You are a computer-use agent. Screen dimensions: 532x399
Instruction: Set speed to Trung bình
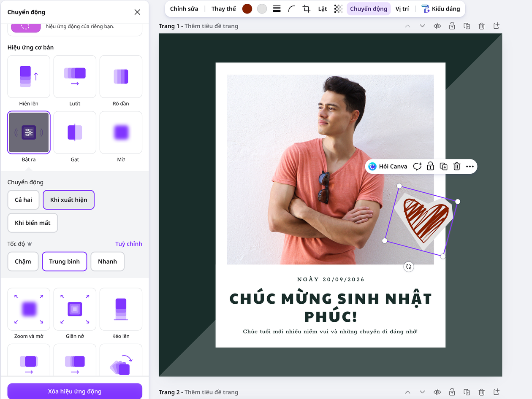click(x=64, y=262)
